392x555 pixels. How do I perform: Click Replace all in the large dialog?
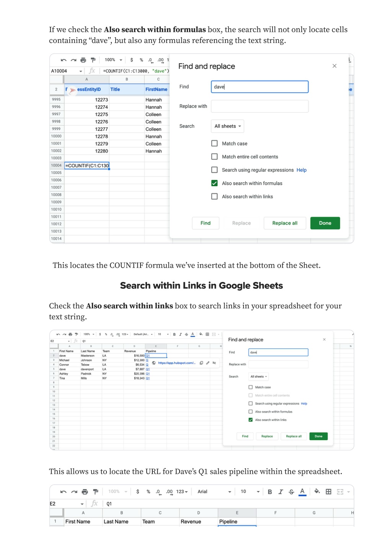tap(285, 223)
